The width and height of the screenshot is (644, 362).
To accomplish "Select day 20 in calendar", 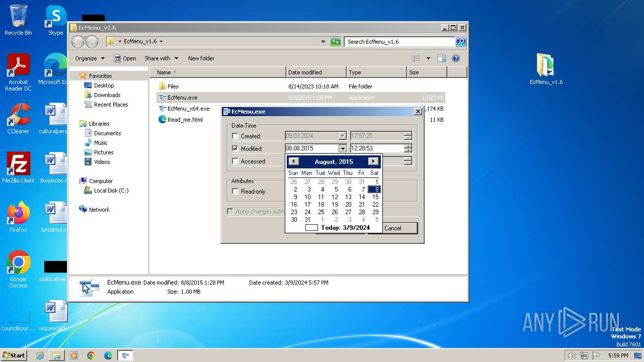I will click(348, 205).
